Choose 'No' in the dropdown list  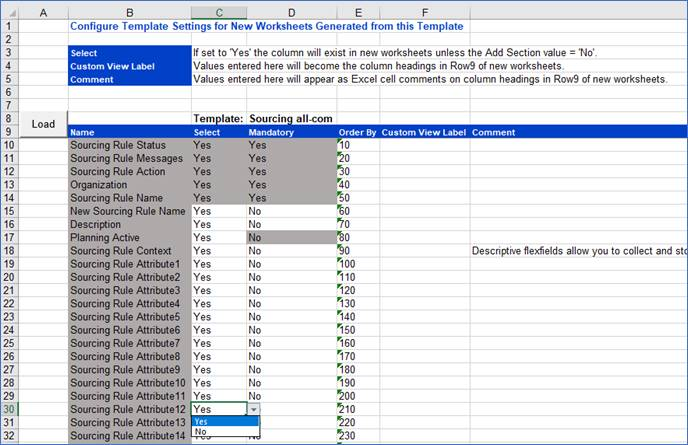(x=225, y=431)
